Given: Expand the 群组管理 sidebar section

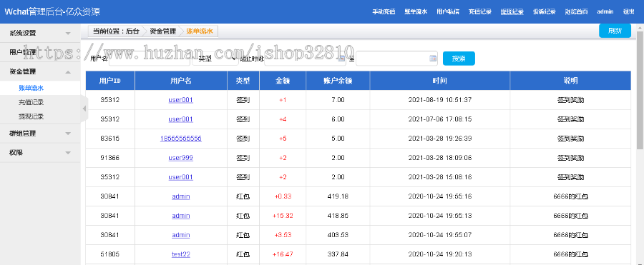Looking at the screenshot, I should pos(40,134).
